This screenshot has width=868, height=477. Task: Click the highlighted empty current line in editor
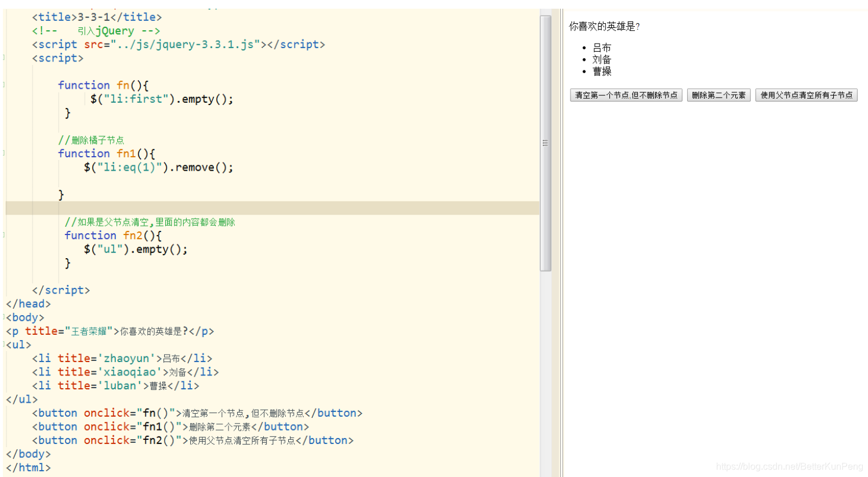pyautogui.click(x=273, y=208)
